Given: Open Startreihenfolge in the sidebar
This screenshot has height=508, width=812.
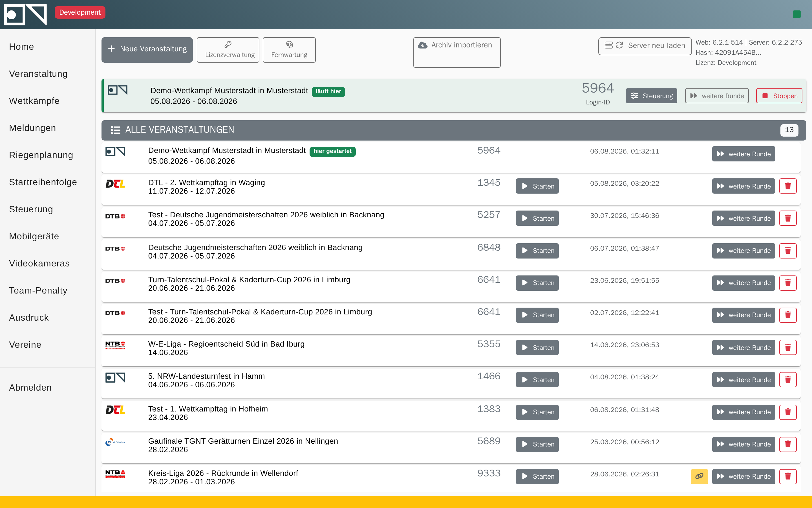Looking at the screenshot, I should click(43, 182).
